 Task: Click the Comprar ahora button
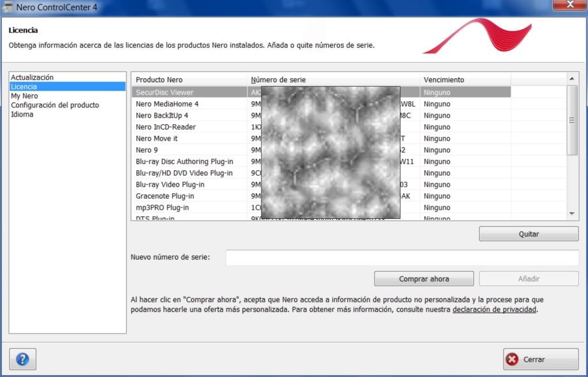click(x=424, y=279)
